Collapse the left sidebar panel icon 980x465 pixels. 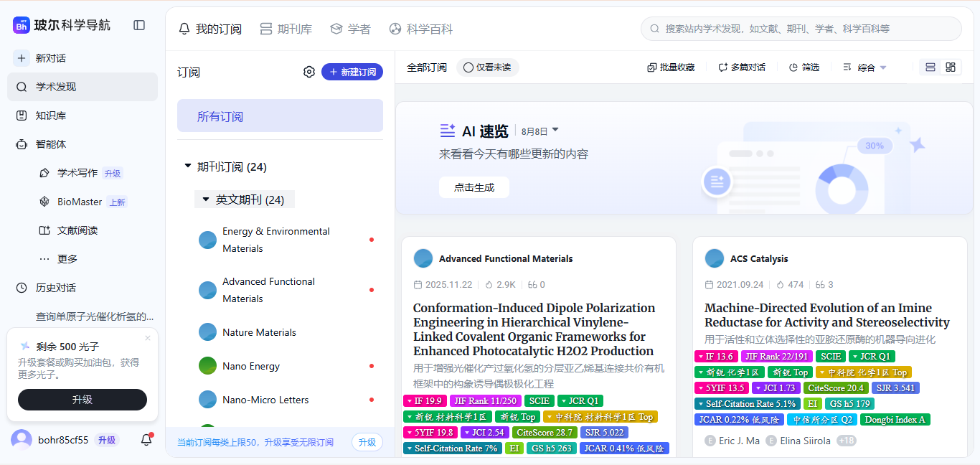tap(139, 25)
